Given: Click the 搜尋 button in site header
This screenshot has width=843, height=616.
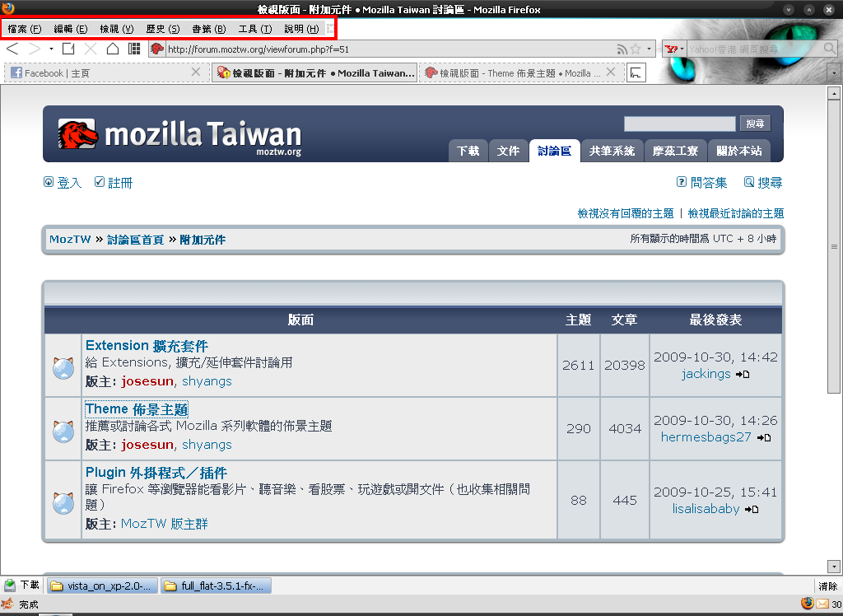Looking at the screenshot, I should pyautogui.click(x=755, y=124).
